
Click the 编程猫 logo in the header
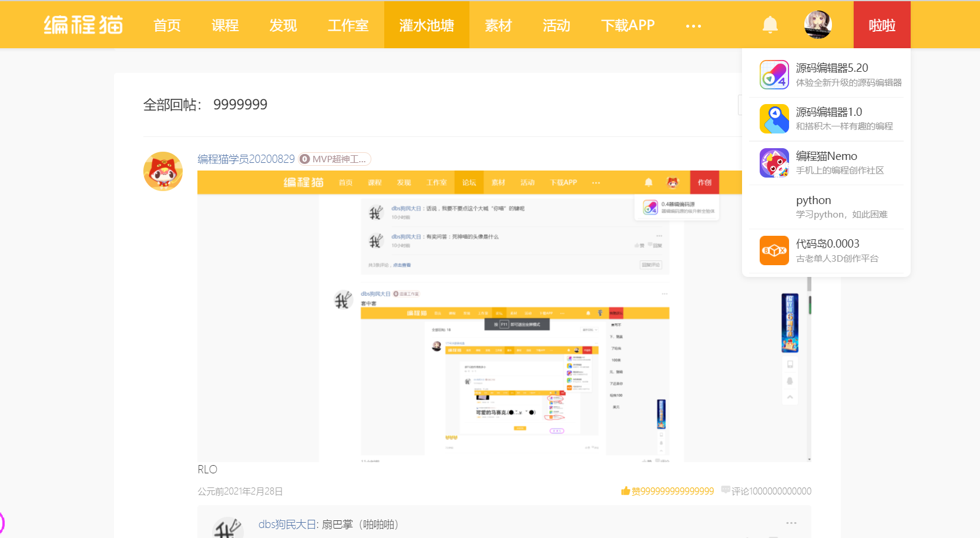coord(83,25)
